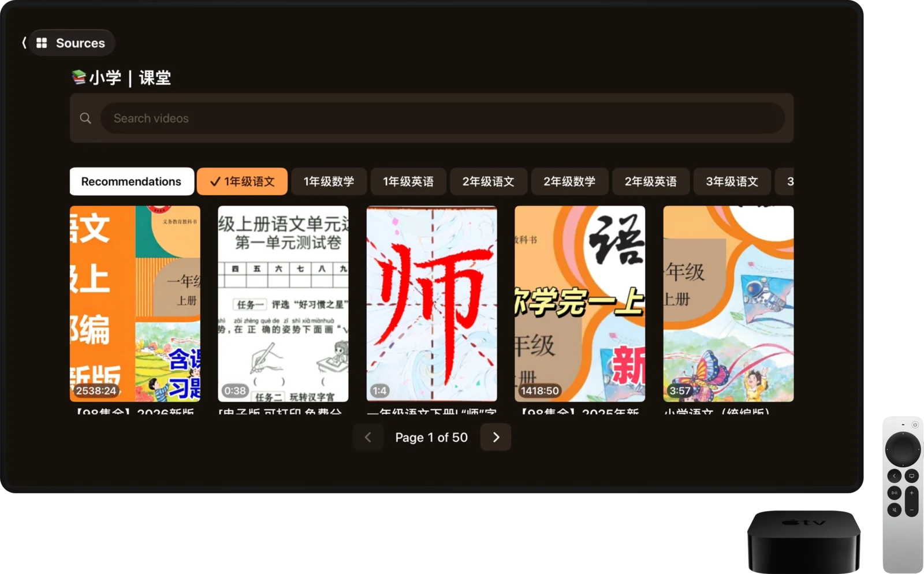Image resolution: width=924 pixels, height=574 pixels.
Task: Focus the Search videos input field
Action: (x=442, y=118)
